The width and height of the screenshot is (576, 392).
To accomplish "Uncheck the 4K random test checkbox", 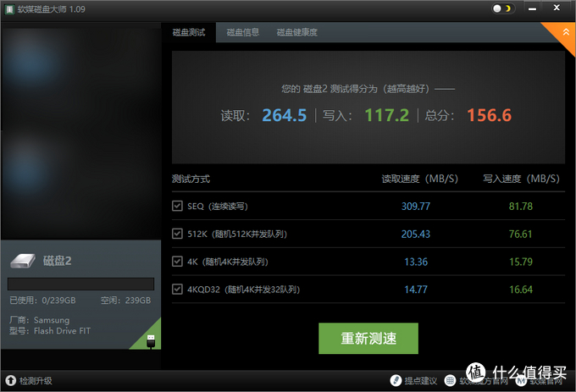I will 177,262.
